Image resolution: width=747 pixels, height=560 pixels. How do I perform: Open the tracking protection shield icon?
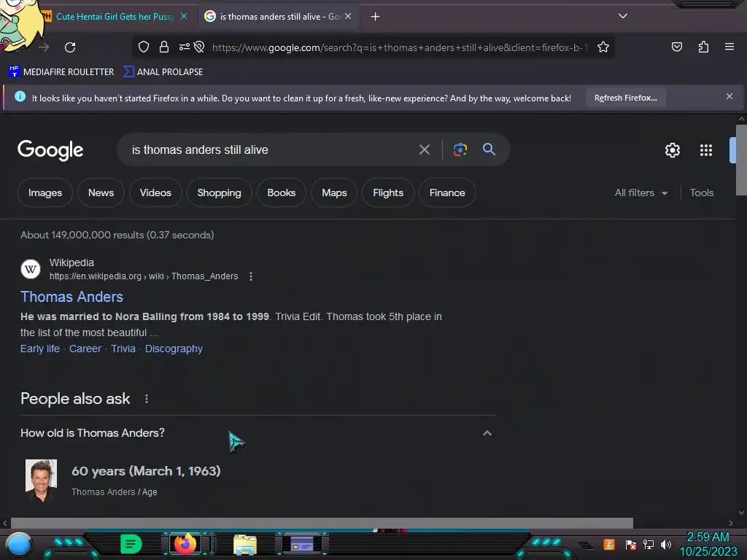coord(144,47)
